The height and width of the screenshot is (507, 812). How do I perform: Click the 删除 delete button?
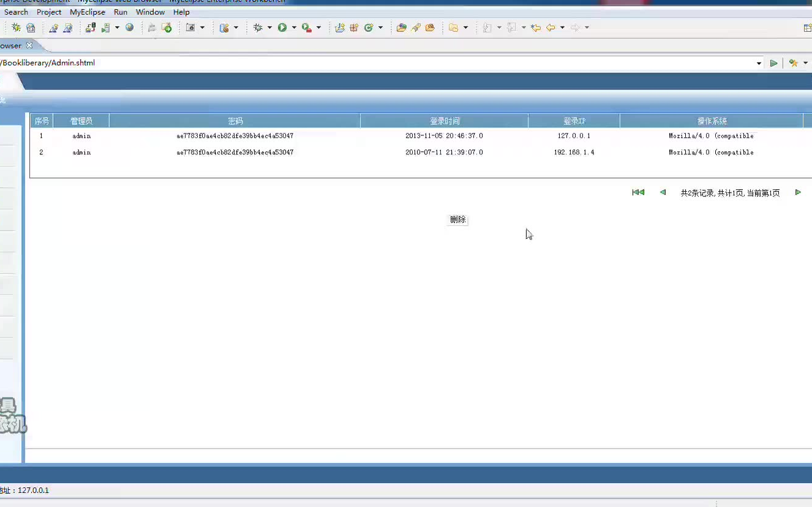pyautogui.click(x=458, y=219)
